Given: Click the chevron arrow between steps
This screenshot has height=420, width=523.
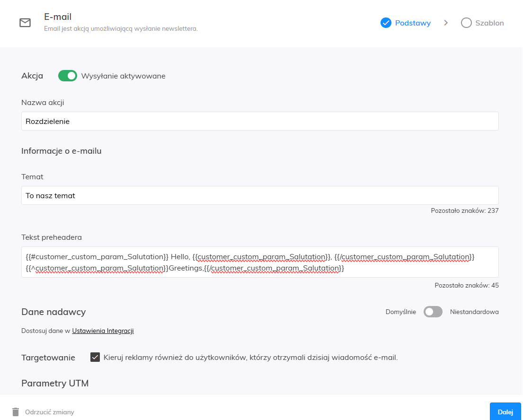Looking at the screenshot, I should click(x=446, y=23).
